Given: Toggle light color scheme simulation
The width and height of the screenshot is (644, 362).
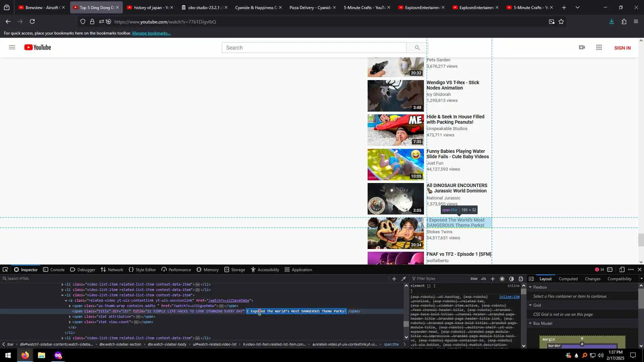Looking at the screenshot, I should pyautogui.click(x=502, y=279).
